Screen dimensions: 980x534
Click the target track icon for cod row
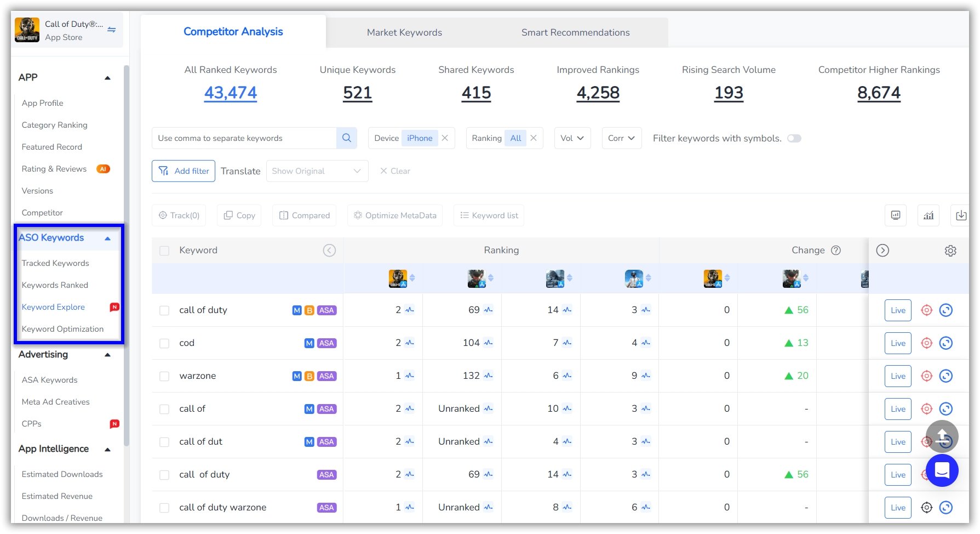click(926, 343)
